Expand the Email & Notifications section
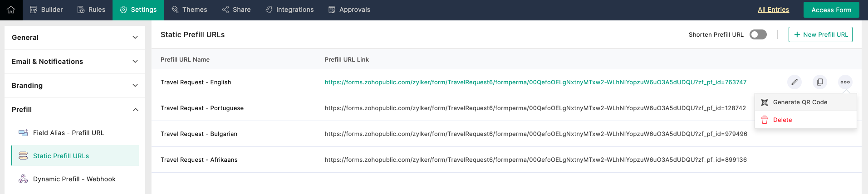 pos(135,62)
